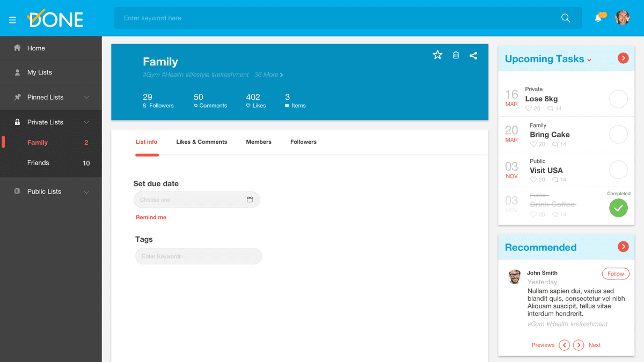Expand Public Lists in the sidebar
The image size is (644, 362).
pyautogui.click(x=86, y=192)
